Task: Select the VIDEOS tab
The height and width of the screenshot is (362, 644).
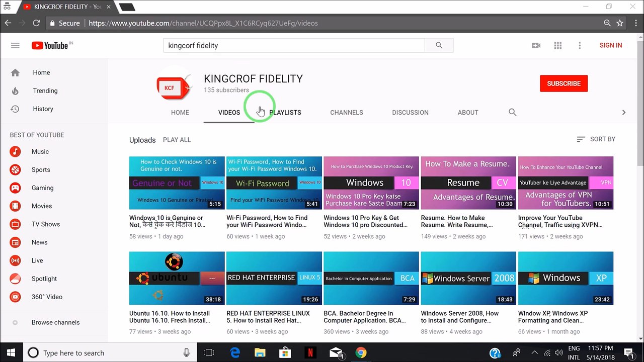Action: tap(229, 112)
